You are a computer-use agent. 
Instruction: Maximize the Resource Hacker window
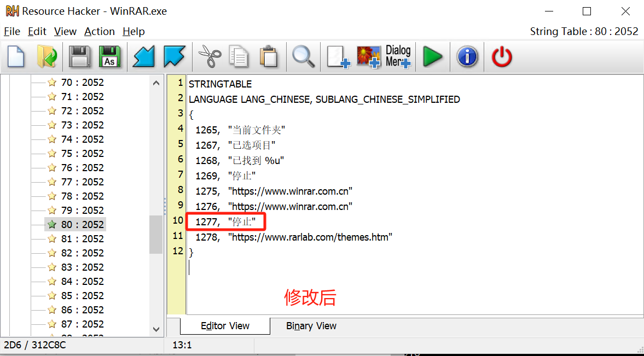pyautogui.click(x=587, y=11)
